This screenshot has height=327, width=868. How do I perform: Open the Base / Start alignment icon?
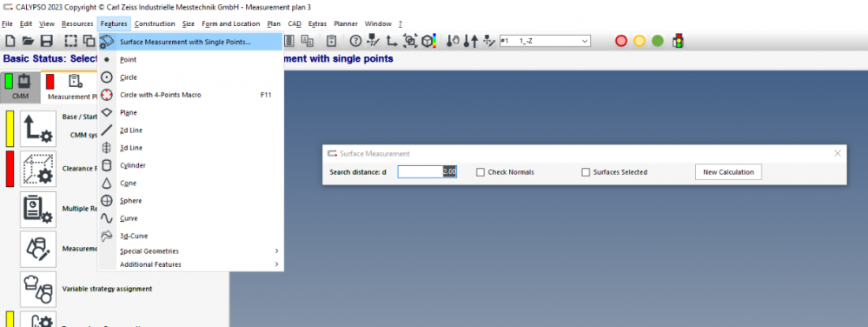(x=38, y=129)
